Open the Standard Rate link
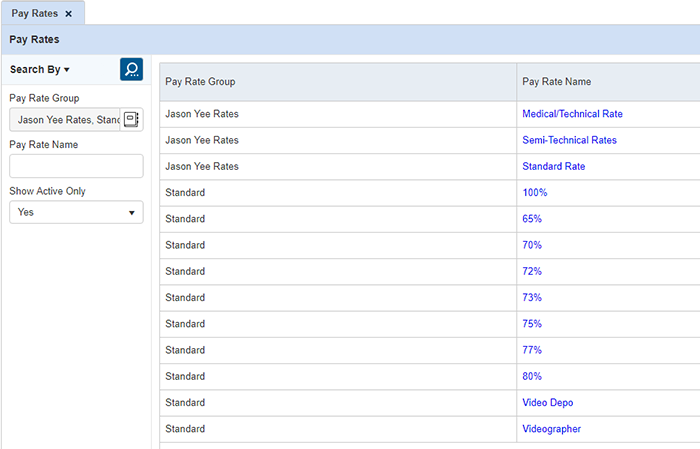Viewport: 700px width, 449px height. [x=553, y=166]
